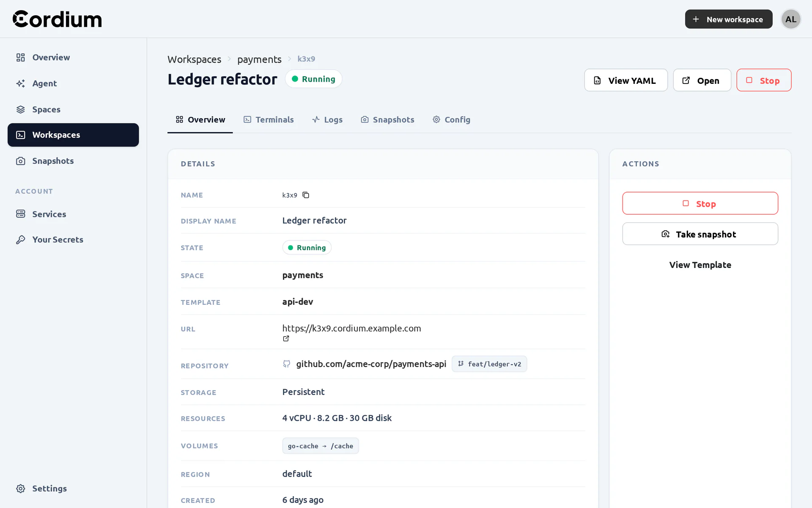Open Snapshots in the sidebar

click(x=73, y=161)
